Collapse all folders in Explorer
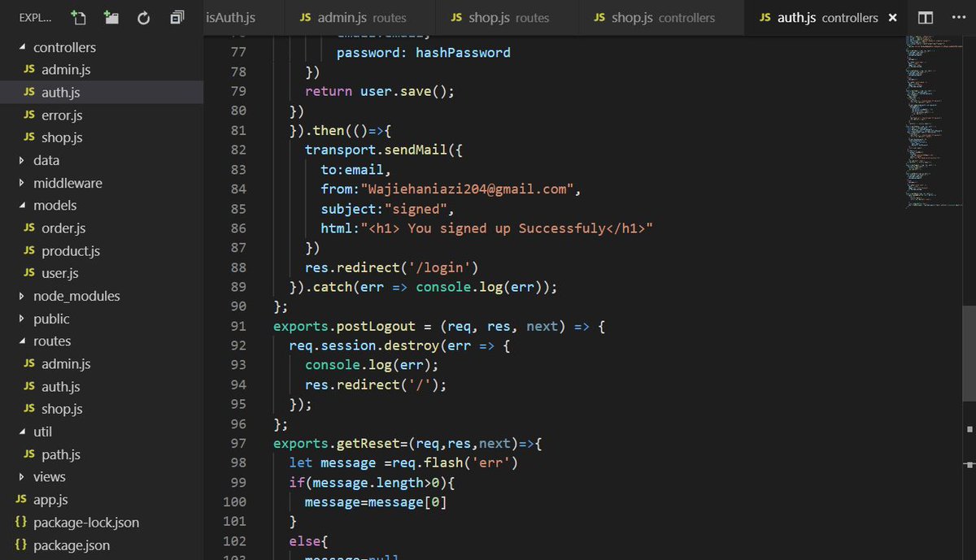Image resolution: width=976 pixels, height=560 pixels. (x=177, y=17)
